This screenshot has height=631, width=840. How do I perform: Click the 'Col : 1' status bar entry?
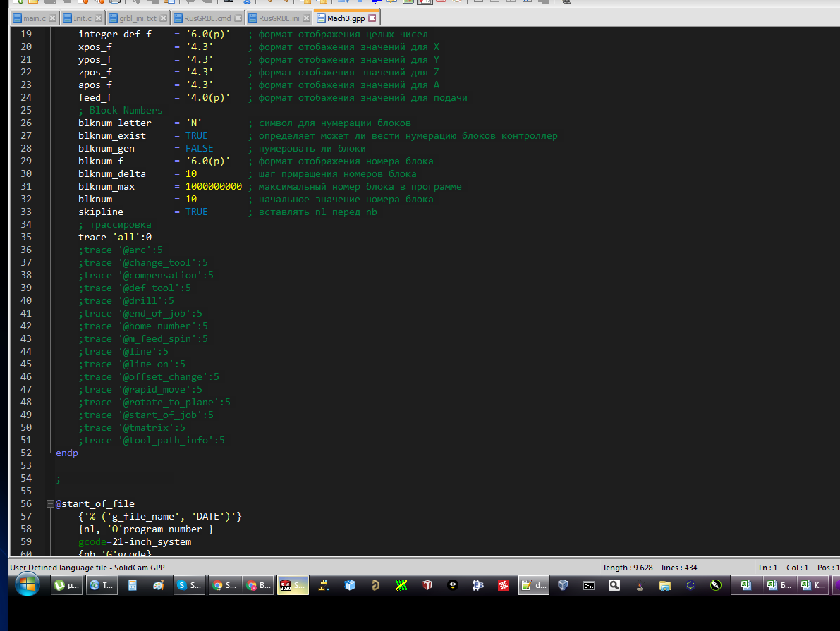797,568
